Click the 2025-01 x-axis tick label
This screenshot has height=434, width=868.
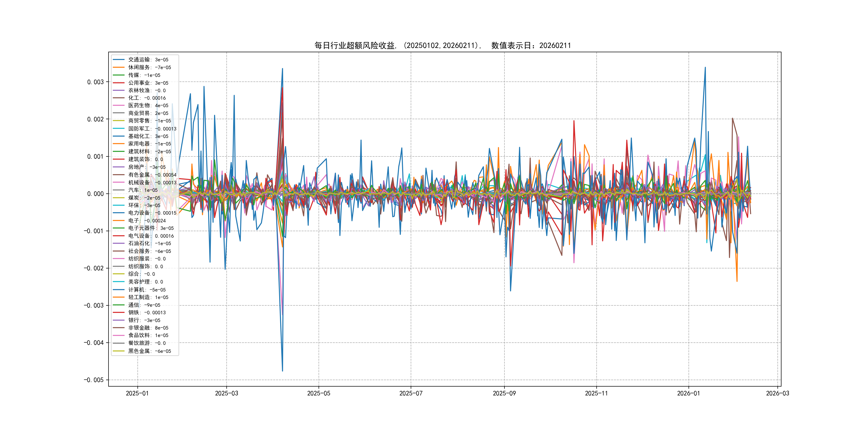click(x=137, y=394)
